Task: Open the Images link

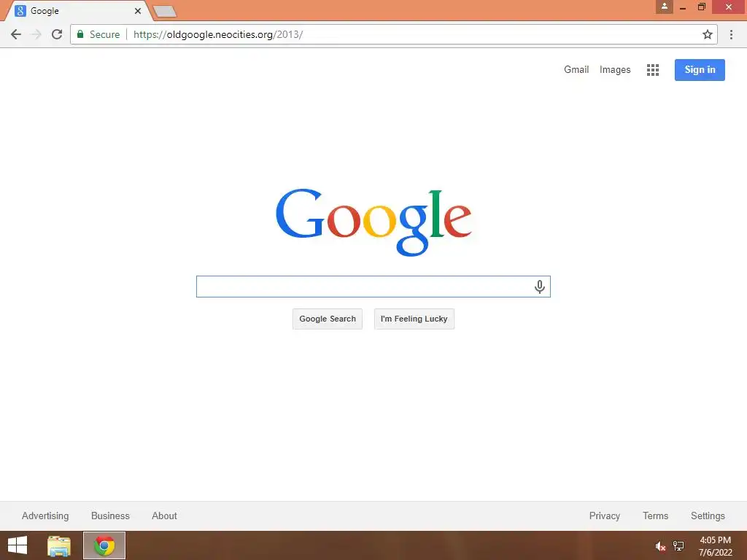Action: 615,69
